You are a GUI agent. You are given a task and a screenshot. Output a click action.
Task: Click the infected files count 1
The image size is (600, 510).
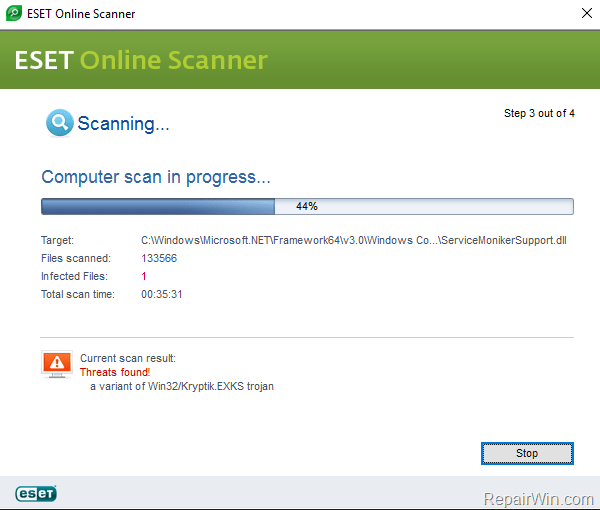tap(144, 276)
